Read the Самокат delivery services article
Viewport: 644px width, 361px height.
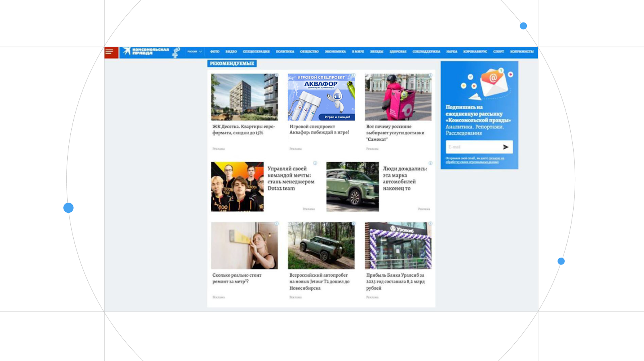395,133
